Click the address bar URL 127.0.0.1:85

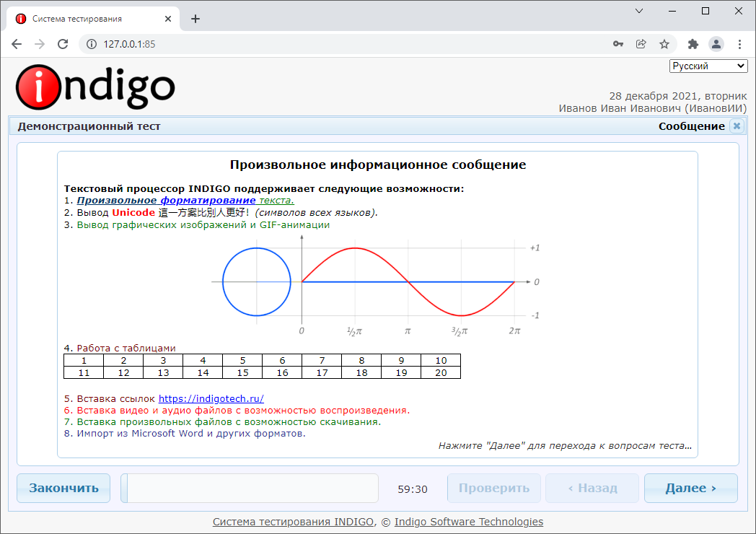coord(129,44)
